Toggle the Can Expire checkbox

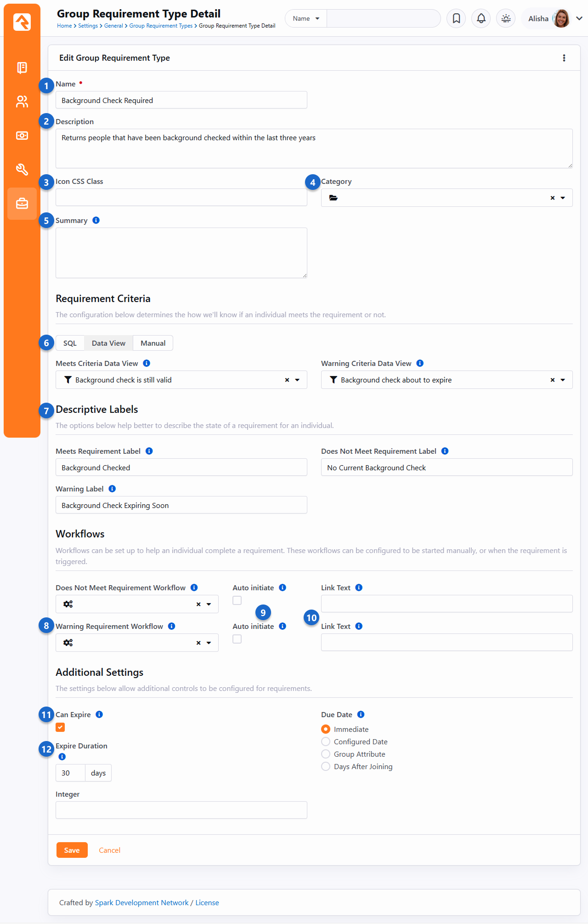[60, 727]
